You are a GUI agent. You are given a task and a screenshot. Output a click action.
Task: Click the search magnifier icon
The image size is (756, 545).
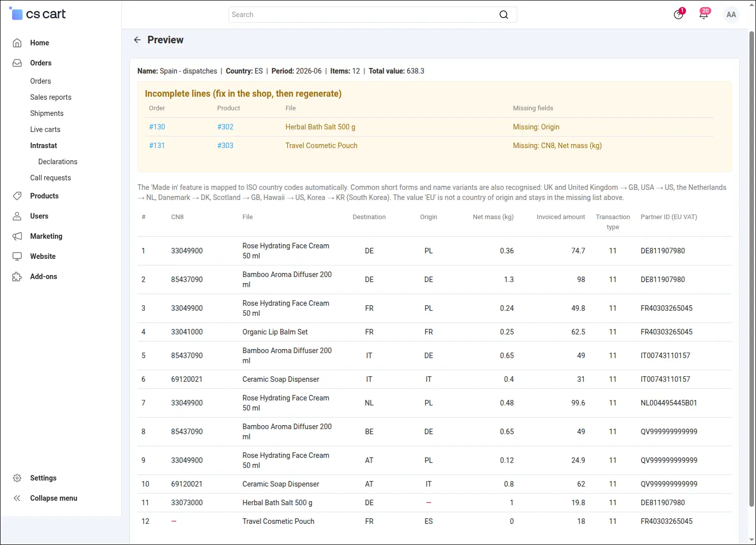pos(503,15)
